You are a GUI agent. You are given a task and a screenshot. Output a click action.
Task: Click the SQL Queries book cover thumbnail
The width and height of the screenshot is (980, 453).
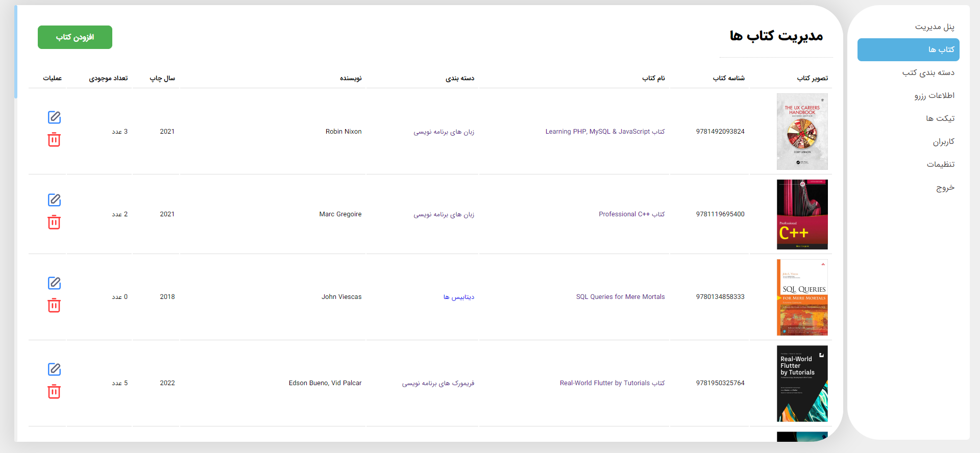802,297
